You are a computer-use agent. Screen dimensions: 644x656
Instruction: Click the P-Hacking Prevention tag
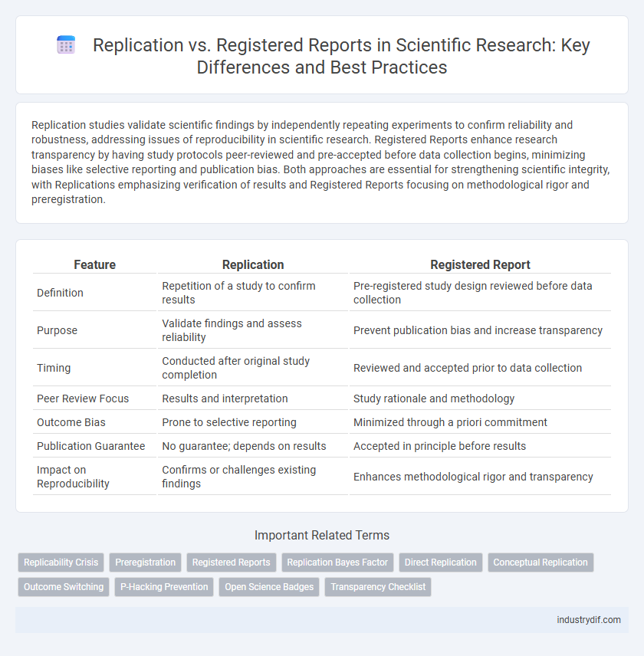163,587
